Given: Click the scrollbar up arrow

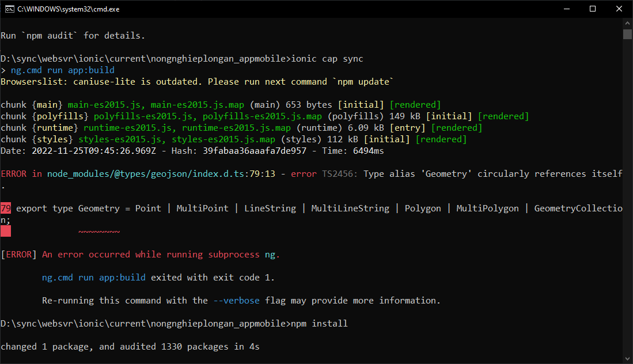Looking at the screenshot, I should (x=627, y=23).
